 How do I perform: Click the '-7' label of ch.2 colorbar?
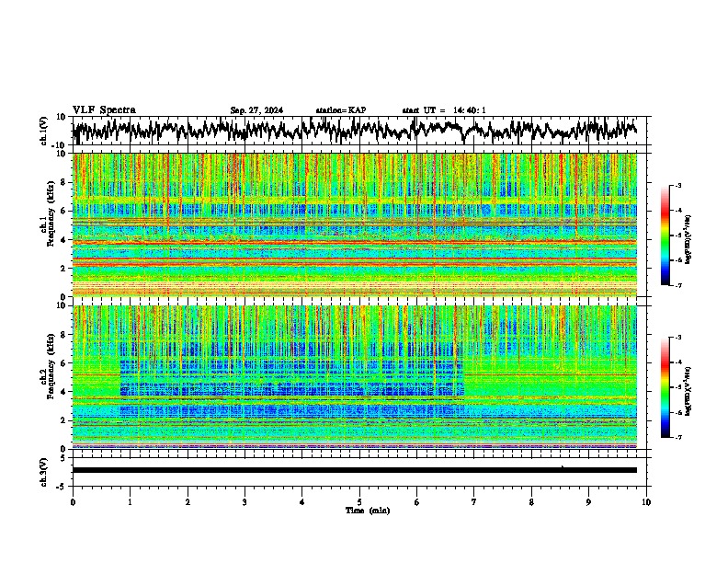click(677, 437)
